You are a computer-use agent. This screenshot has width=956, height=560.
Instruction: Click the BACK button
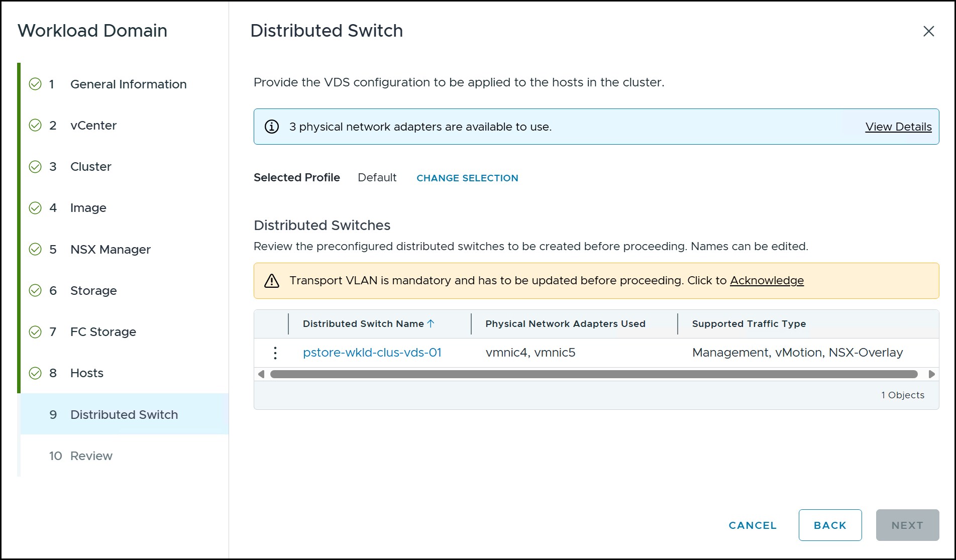coord(830,525)
